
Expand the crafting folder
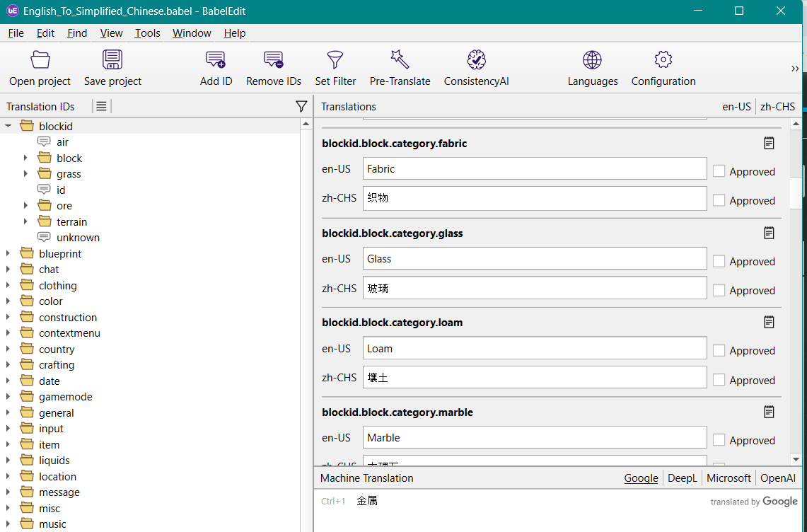8,365
